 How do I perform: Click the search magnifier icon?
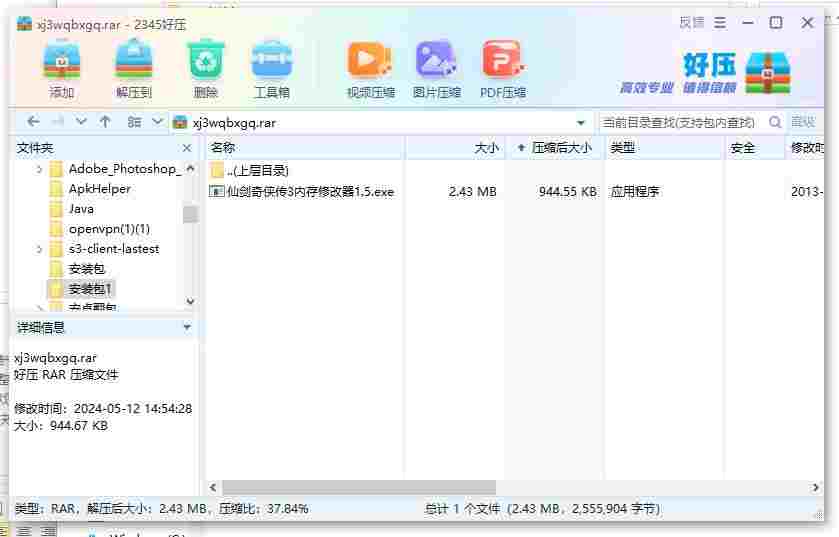pyautogui.click(x=775, y=122)
